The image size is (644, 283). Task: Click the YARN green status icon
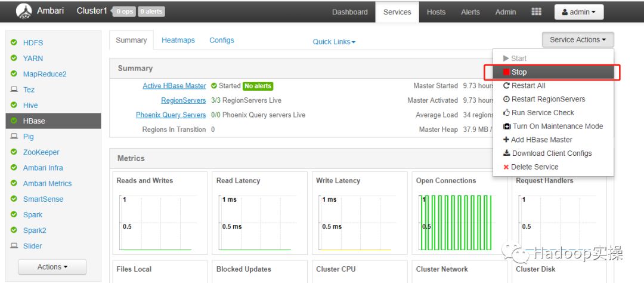14,58
